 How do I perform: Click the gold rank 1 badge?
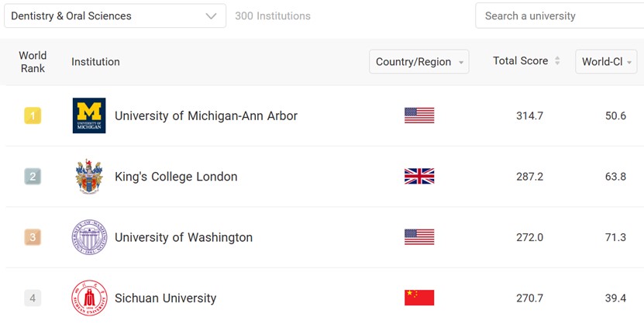click(x=33, y=115)
